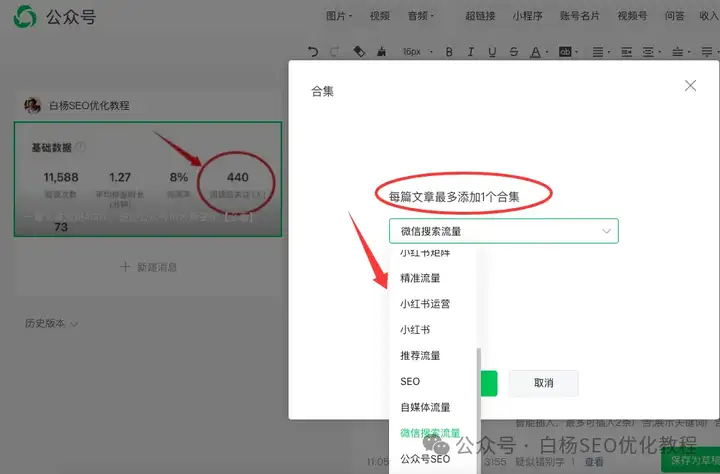Click the 查看 link near 疑似错别字
Viewport: 720px width, 474px height.
(594, 462)
